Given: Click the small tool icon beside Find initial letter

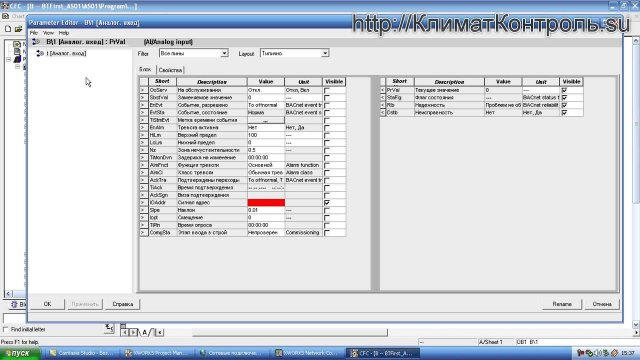Looking at the screenshot, I should [x=109, y=328].
